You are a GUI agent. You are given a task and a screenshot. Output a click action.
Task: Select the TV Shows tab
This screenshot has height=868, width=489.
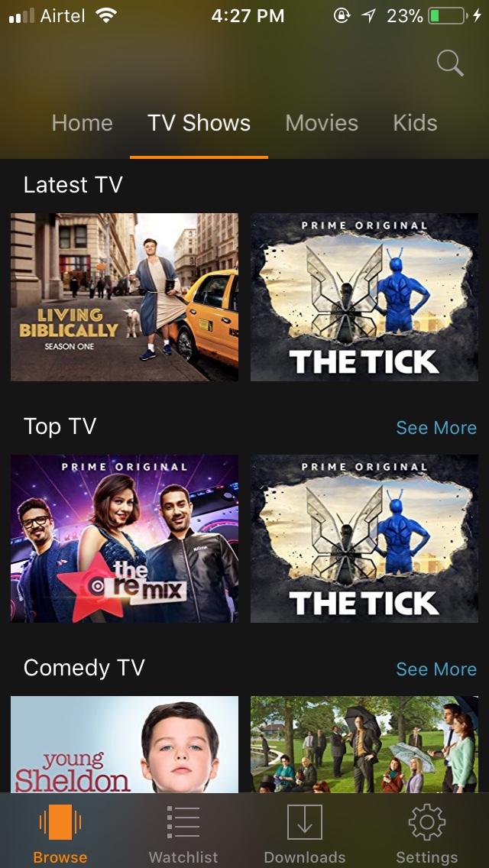click(x=199, y=123)
